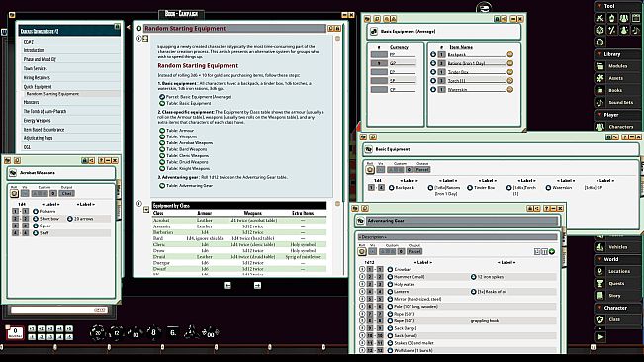644x362 pixels.
Task: Collapse the World sidebar section
Action: 600,259
